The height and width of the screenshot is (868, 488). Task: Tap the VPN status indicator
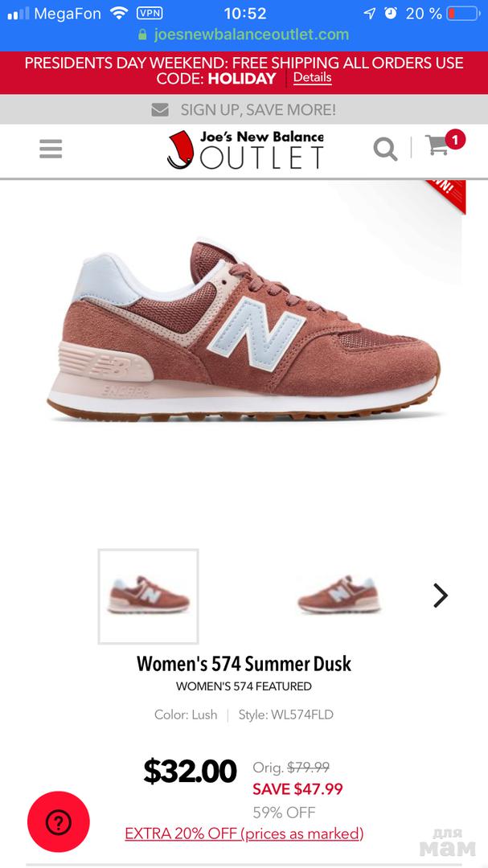(x=150, y=13)
